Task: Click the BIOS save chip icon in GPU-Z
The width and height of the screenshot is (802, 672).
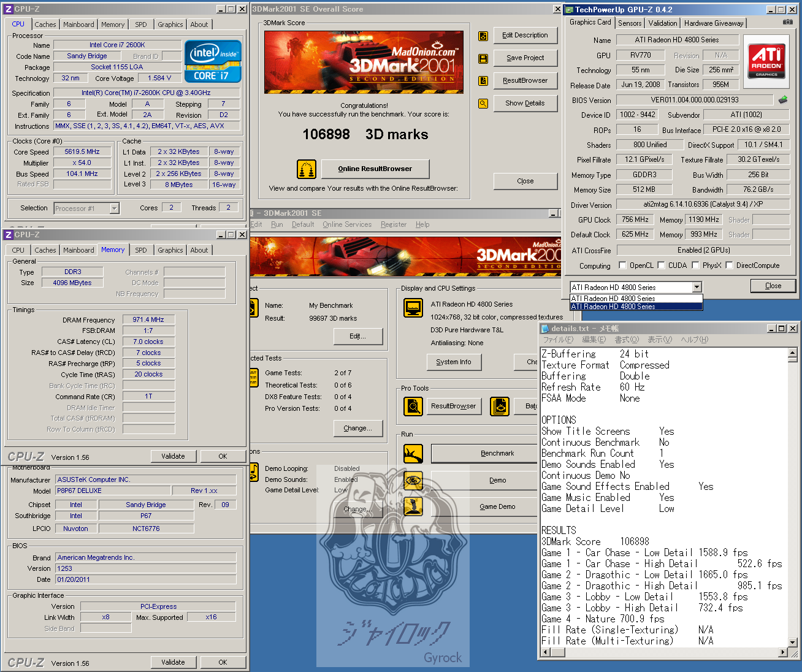Action: (x=783, y=99)
